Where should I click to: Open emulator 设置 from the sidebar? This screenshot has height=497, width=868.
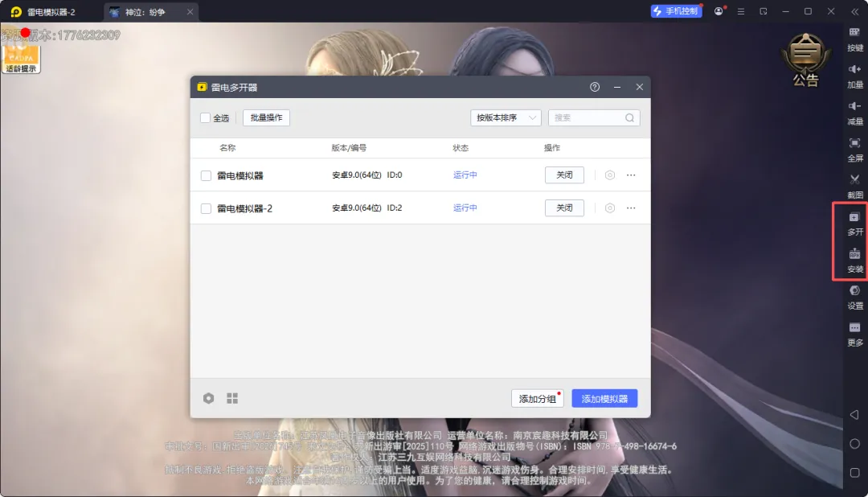(x=854, y=297)
